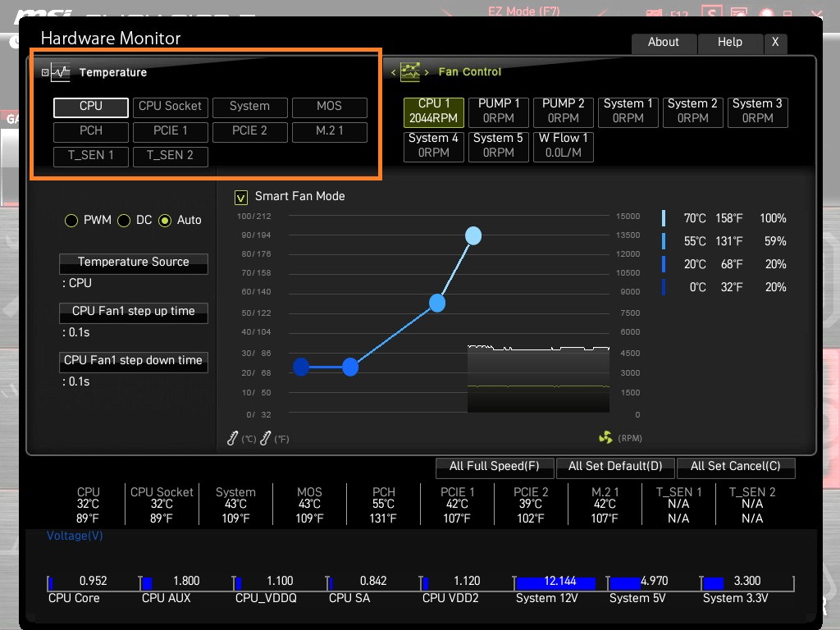Open the About tab
The height and width of the screenshot is (630, 840).
pyautogui.click(x=664, y=43)
